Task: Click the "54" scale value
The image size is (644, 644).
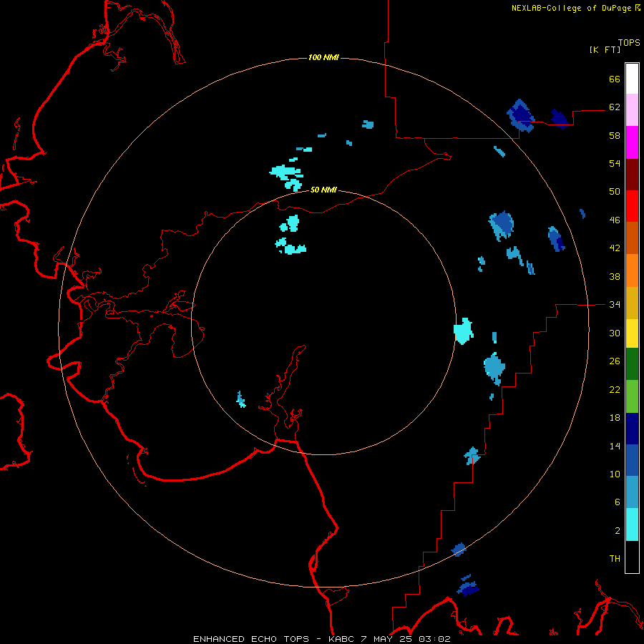Action: (615, 163)
